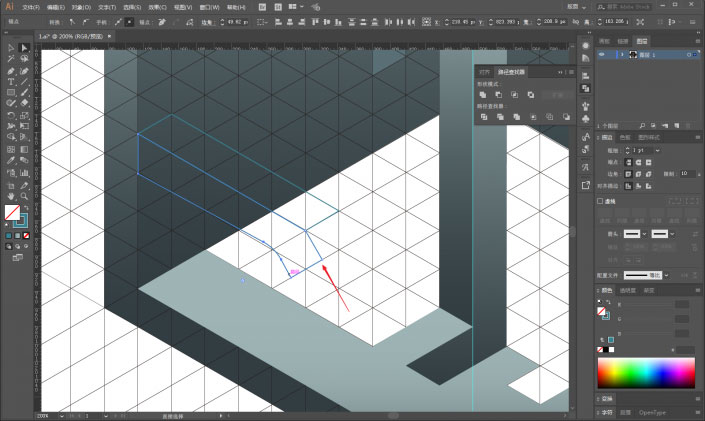Open the Window (W) menu

click(210, 7)
